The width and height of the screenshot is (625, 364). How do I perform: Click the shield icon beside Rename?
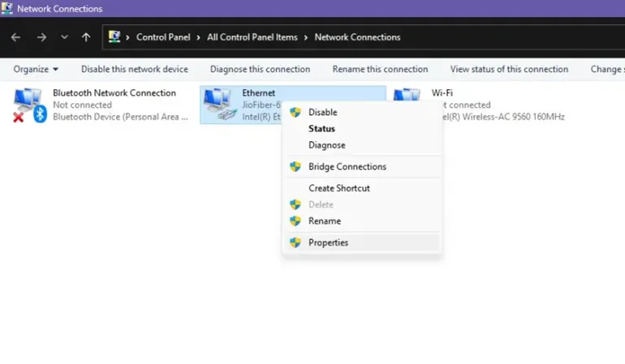[295, 221]
